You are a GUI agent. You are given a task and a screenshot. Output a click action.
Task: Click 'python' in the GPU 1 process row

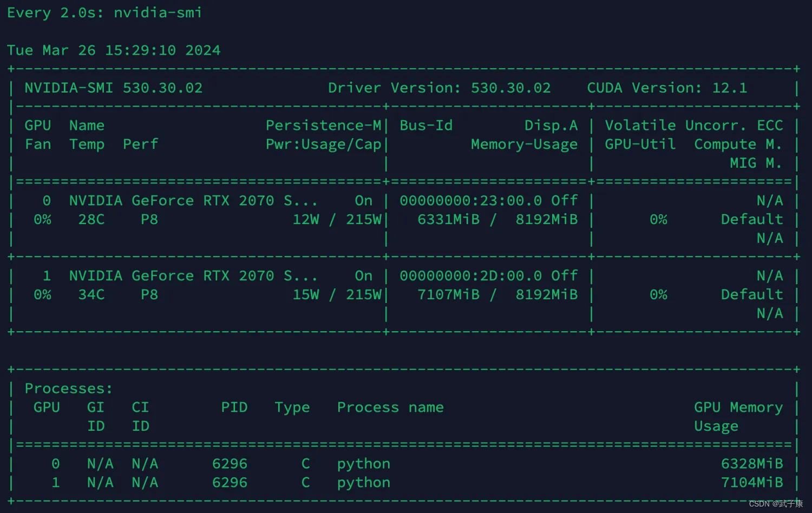[364, 484]
